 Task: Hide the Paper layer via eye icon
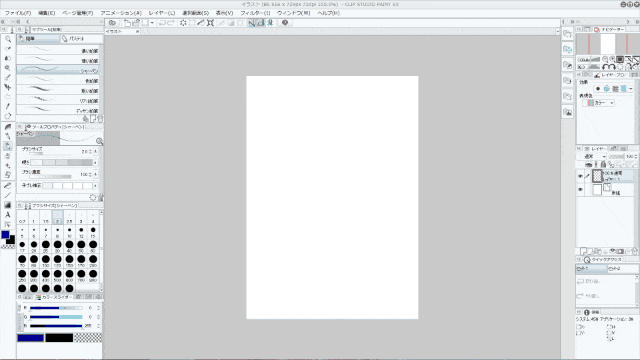tap(580, 190)
